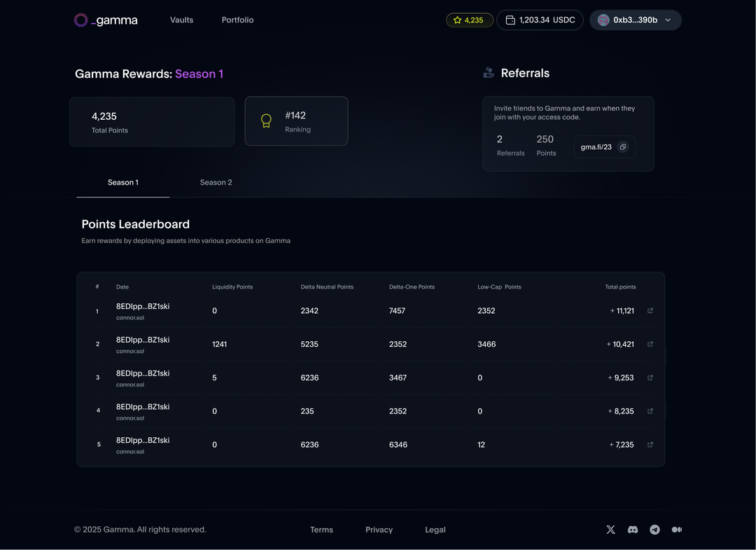Open the Discord social icon

633,530
